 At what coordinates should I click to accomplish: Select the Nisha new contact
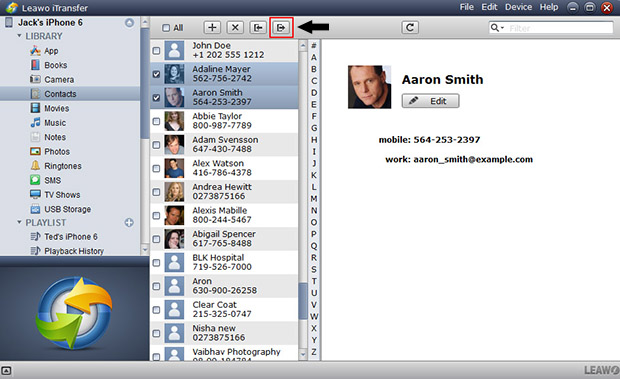(224, 333)
